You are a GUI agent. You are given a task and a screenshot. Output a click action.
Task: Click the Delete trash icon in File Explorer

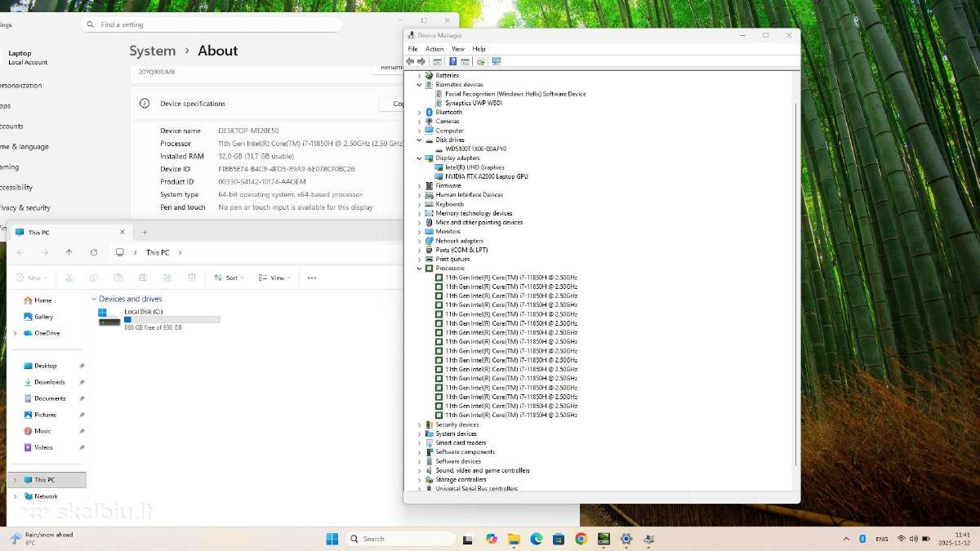coord(192,278)
